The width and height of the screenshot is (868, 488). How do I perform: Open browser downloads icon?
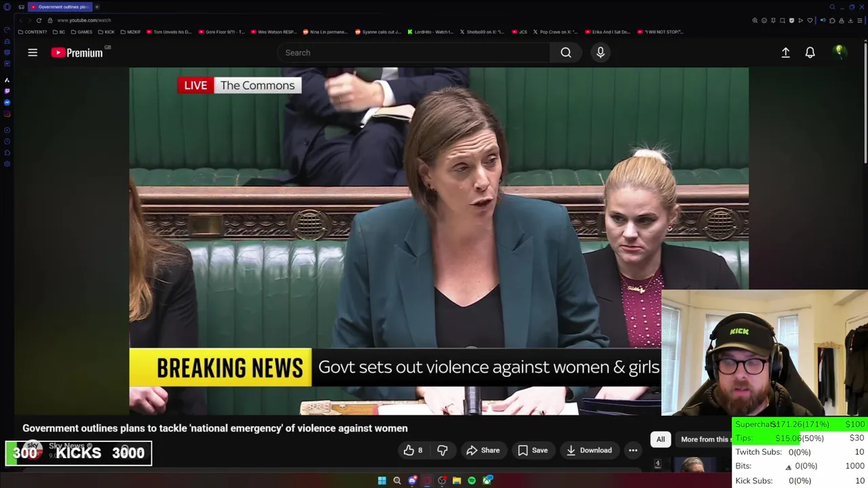pos(850,20)
